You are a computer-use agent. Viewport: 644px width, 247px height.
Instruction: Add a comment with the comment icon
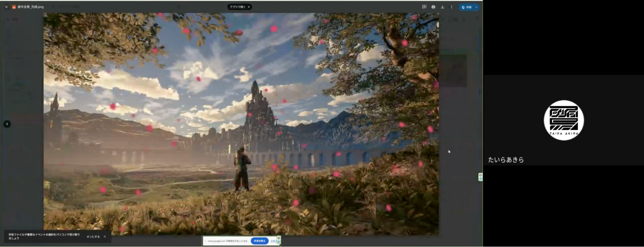coord(424,7)
